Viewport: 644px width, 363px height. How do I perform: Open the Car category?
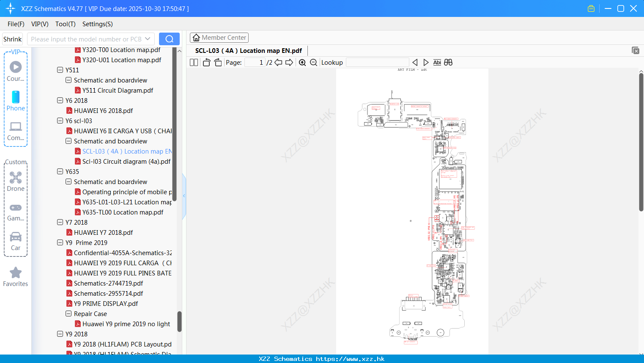point(16,241)
